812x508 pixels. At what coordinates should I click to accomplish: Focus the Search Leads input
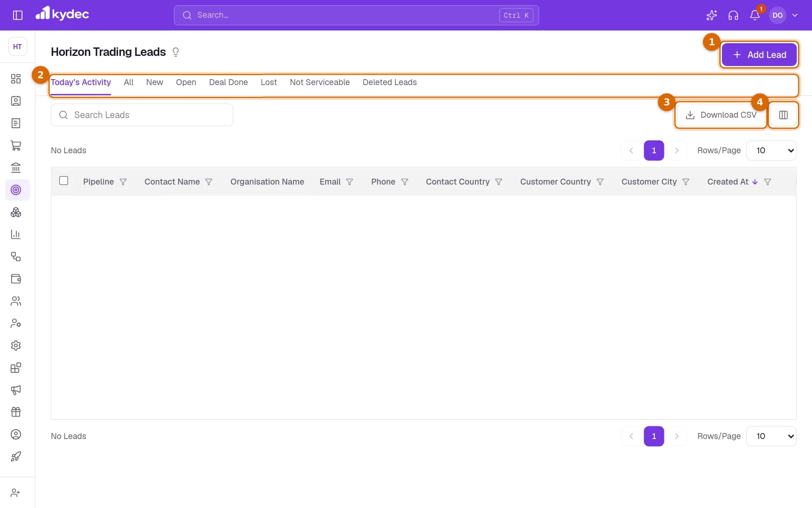tap(142, 115)
